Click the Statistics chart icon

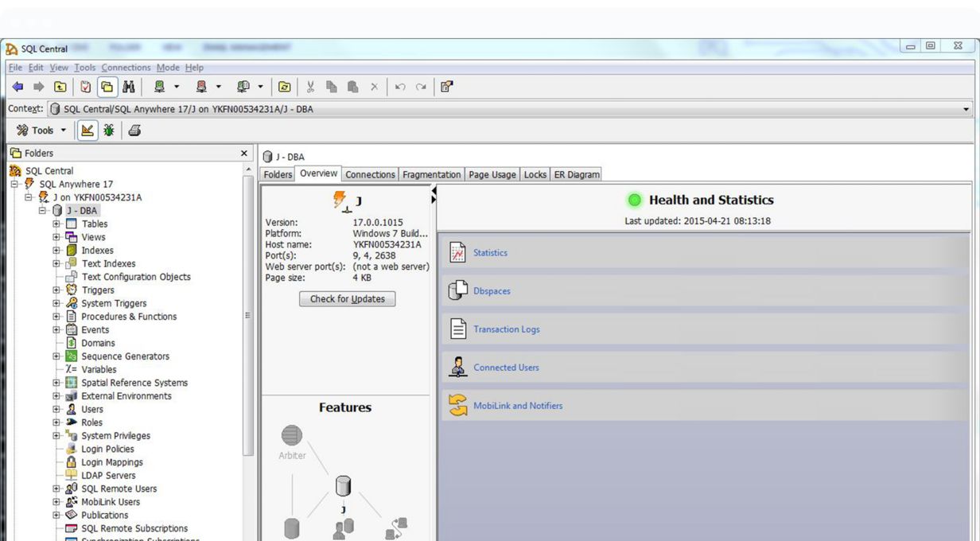click(457, 253)
